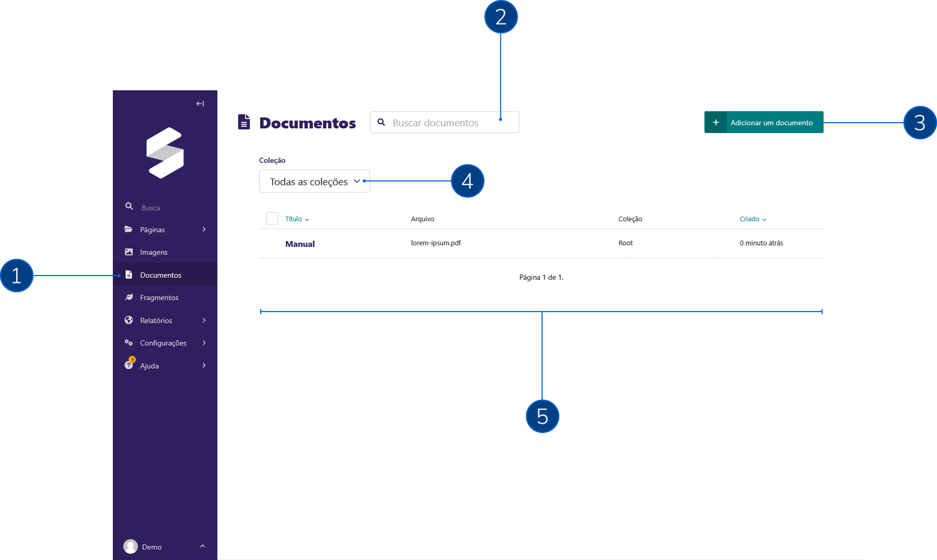The height and width of the screenshot is (560, 937).
Task: Click the Documentos icon in sidebar
Action: [129, 274]
